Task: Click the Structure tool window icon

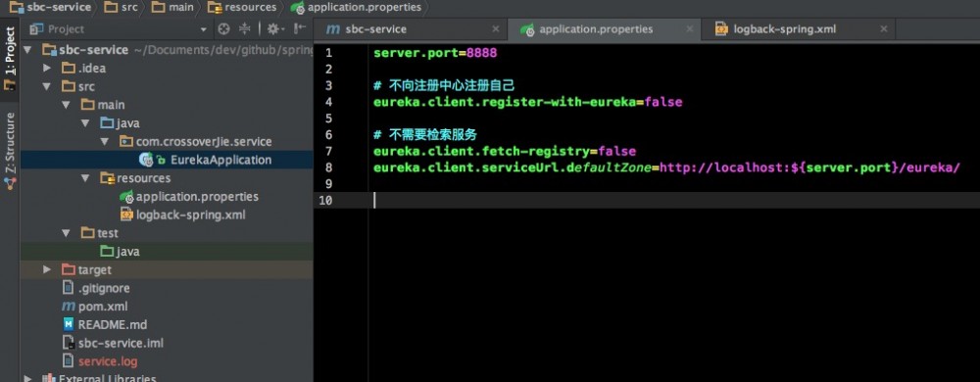Action: coord(10,183)
